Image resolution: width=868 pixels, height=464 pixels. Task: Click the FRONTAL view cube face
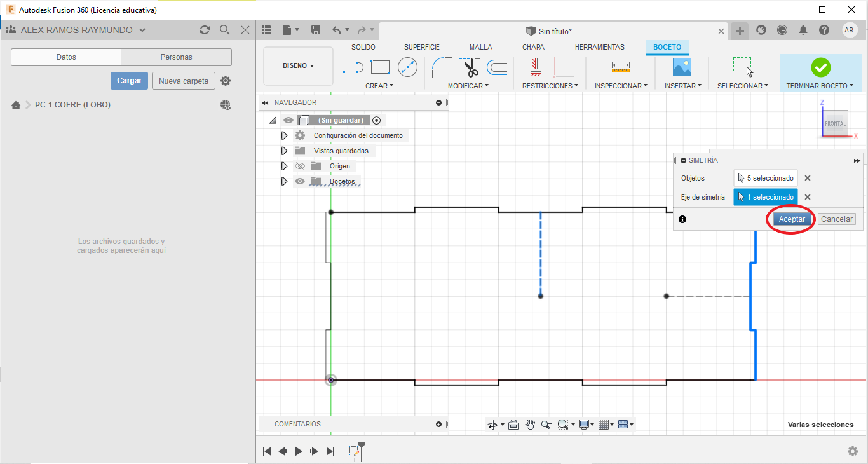[x=836, y=123]
